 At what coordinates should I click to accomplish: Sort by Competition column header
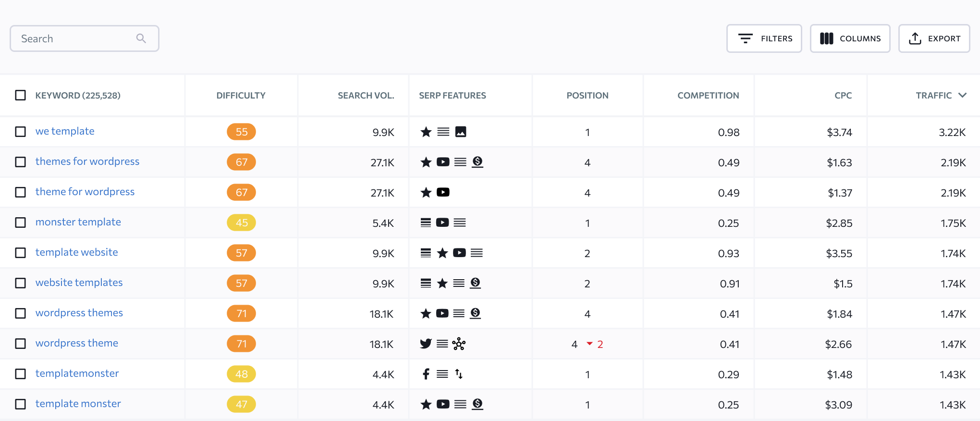click(708, 95)
